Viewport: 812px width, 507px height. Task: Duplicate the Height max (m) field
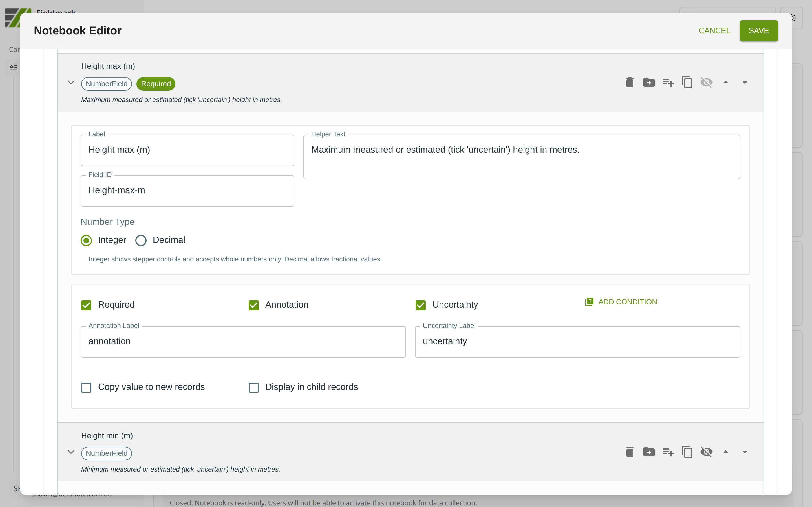(687, 83)
